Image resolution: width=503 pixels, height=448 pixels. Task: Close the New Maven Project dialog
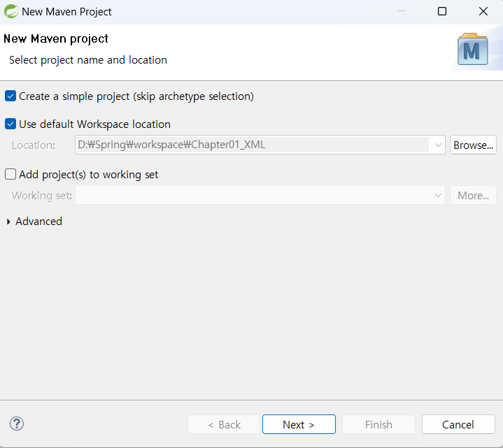pos(483,12)
